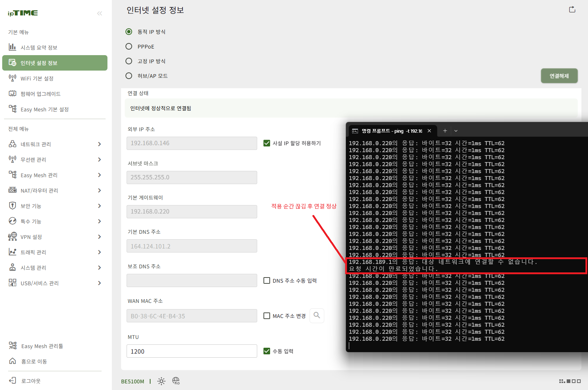Toggle brightness theme sun icon
The width and height of the screenshot is (588, 390).
coord(161,381)
